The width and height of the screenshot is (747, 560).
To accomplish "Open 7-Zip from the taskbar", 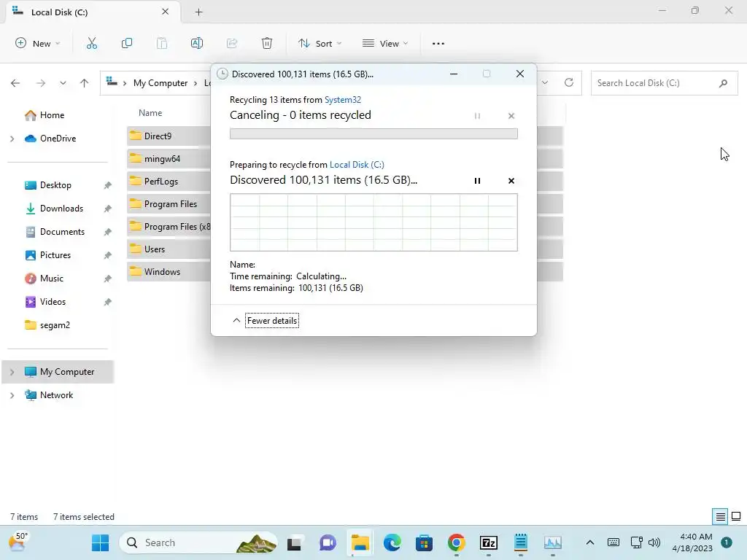I will click(x=488, y=542).
